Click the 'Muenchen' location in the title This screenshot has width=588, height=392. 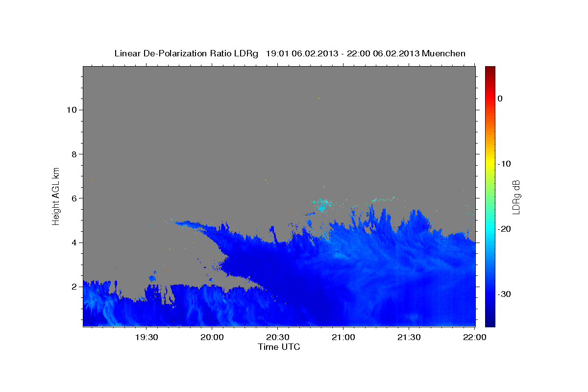[x=444, y=53]
